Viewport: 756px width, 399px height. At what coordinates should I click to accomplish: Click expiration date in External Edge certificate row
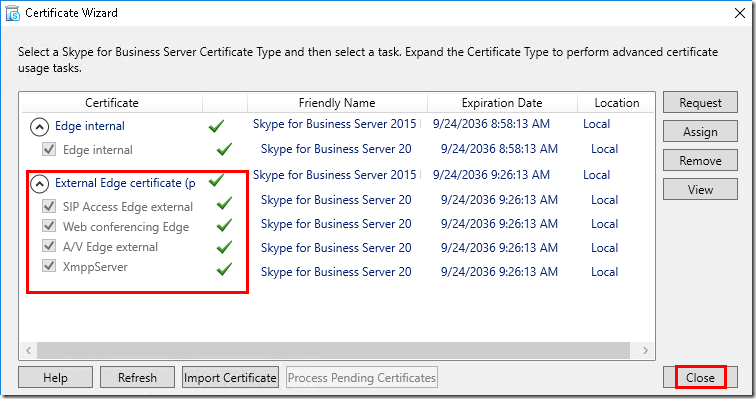(491, 174)
